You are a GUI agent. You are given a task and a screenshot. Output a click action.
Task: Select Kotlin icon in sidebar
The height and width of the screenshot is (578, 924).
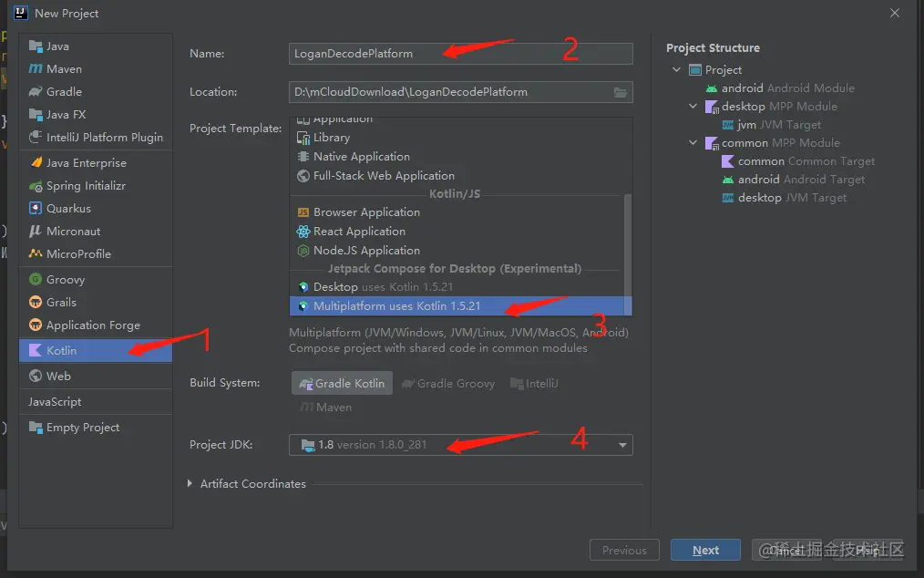[36, 350]
